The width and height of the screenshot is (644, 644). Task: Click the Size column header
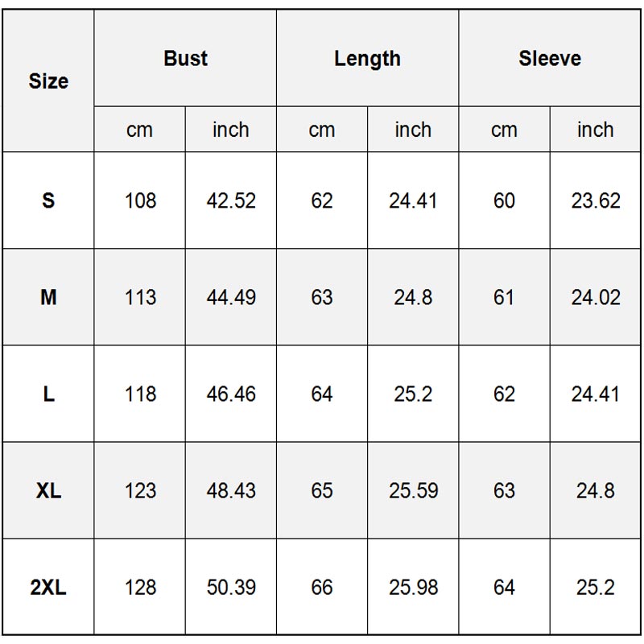pyautogui.click(x=48, y=81)
